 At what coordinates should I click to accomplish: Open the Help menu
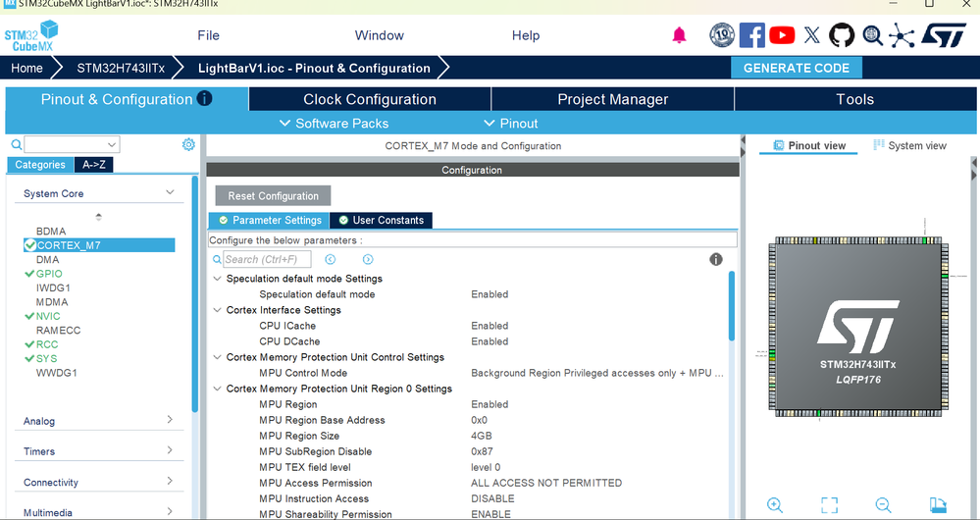526,35
